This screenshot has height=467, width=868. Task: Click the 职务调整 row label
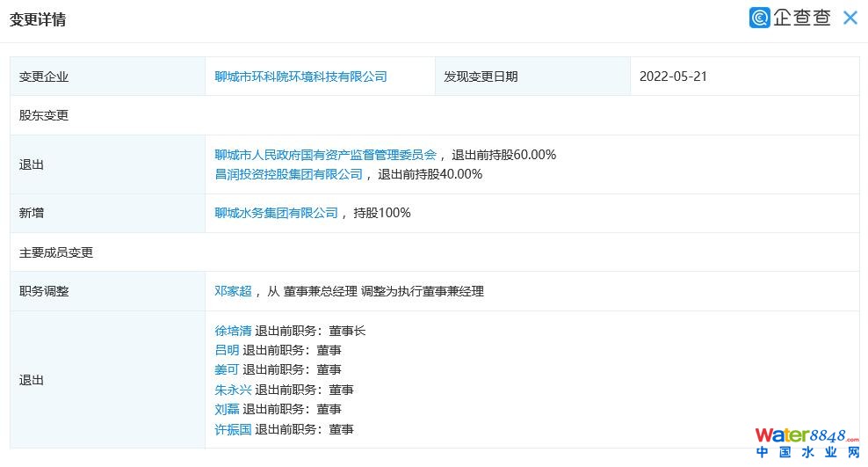click(x=44, y=291)
